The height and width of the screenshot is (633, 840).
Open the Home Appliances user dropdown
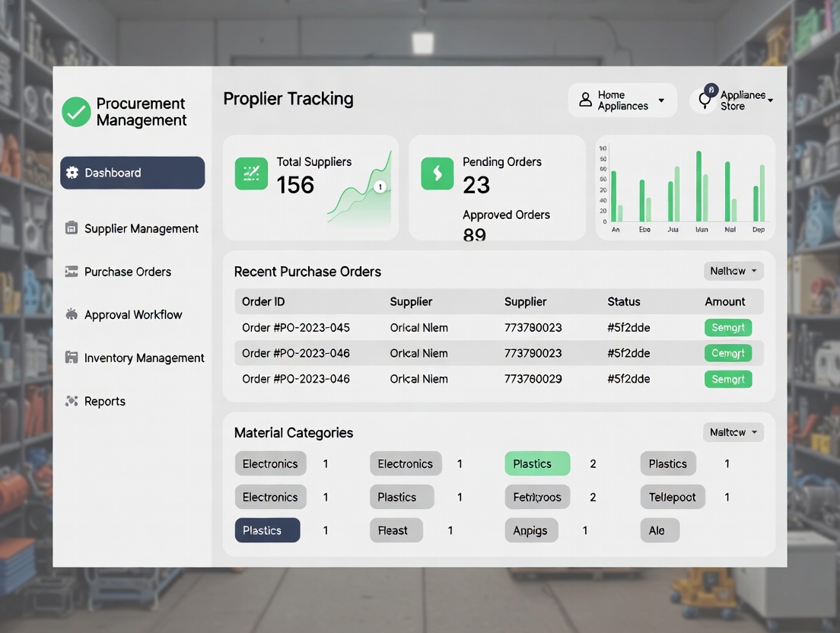pyautogui.click(x=622, y=100)
